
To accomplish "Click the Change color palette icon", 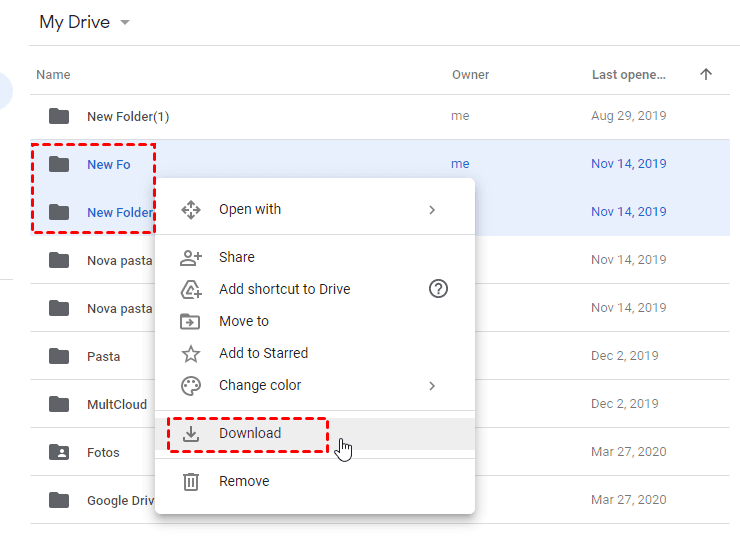I will pyautogui.click(x=190, y=386).
